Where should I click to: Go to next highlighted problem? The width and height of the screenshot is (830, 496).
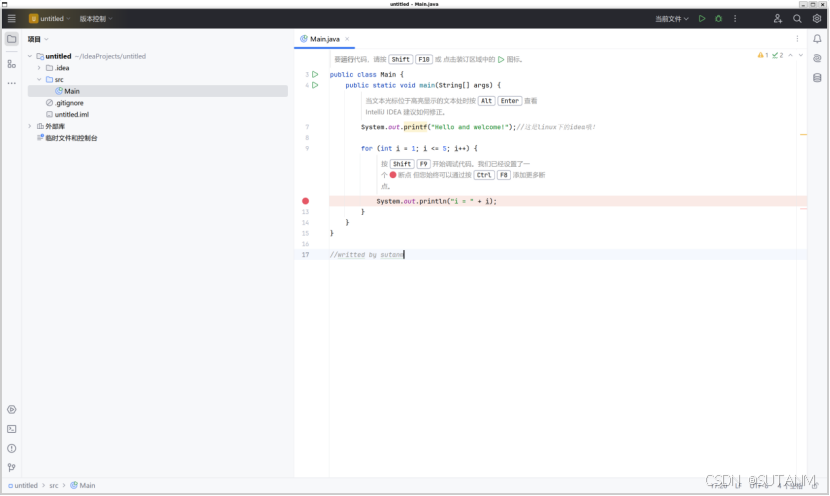(801, 55)
